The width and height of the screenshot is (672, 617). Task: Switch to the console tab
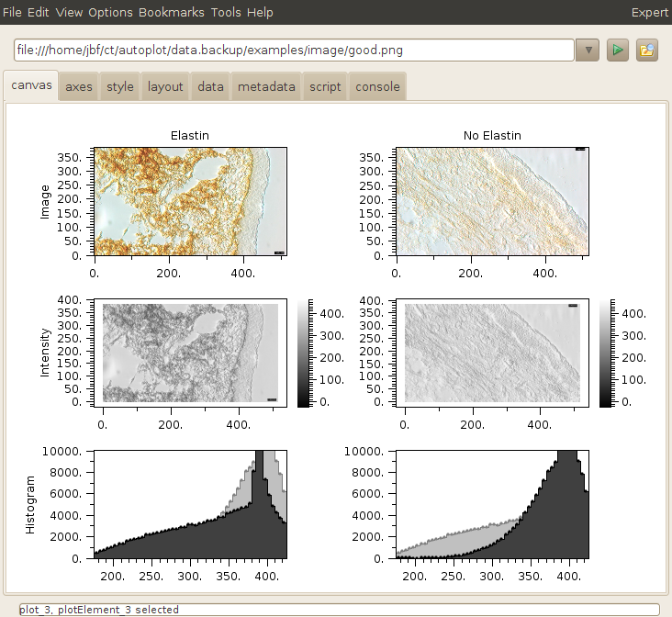click(x=377, y=87)
